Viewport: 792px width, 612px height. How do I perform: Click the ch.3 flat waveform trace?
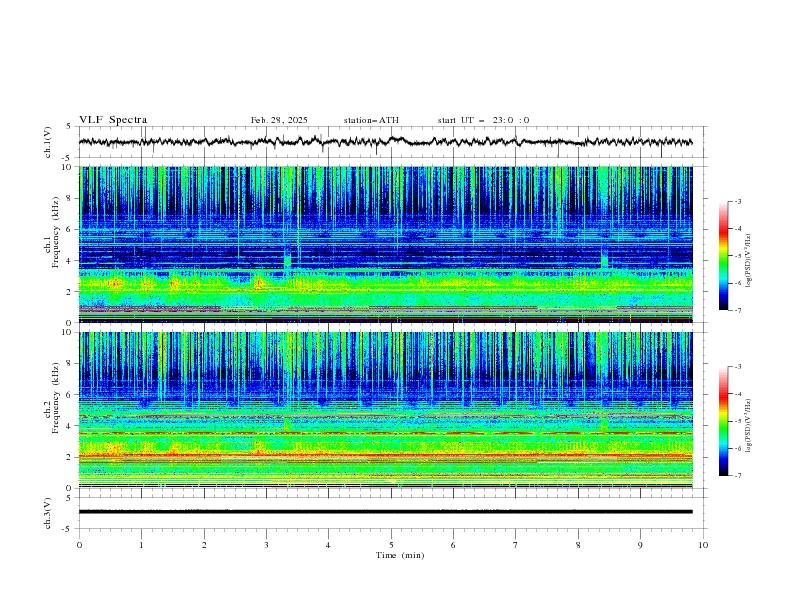(x=386, y=512)
